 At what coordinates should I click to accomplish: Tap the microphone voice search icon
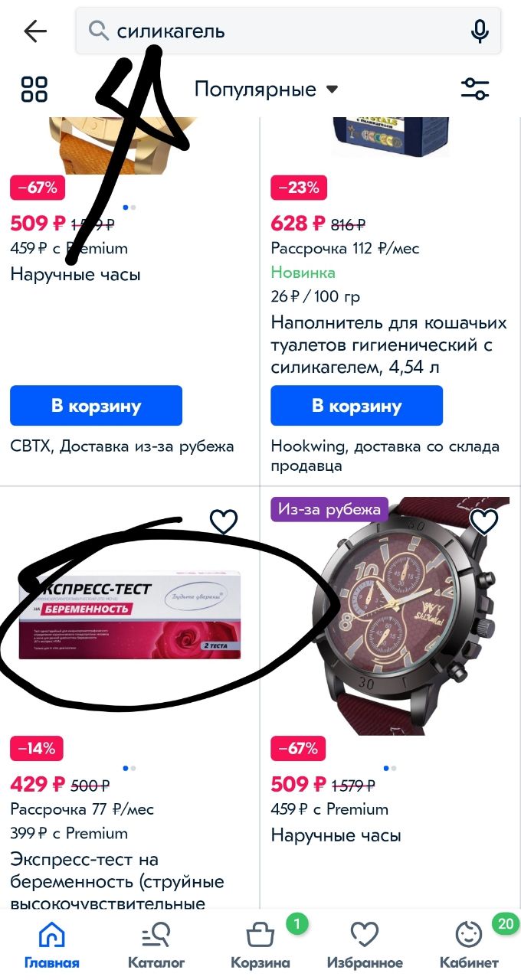point(480,31)
